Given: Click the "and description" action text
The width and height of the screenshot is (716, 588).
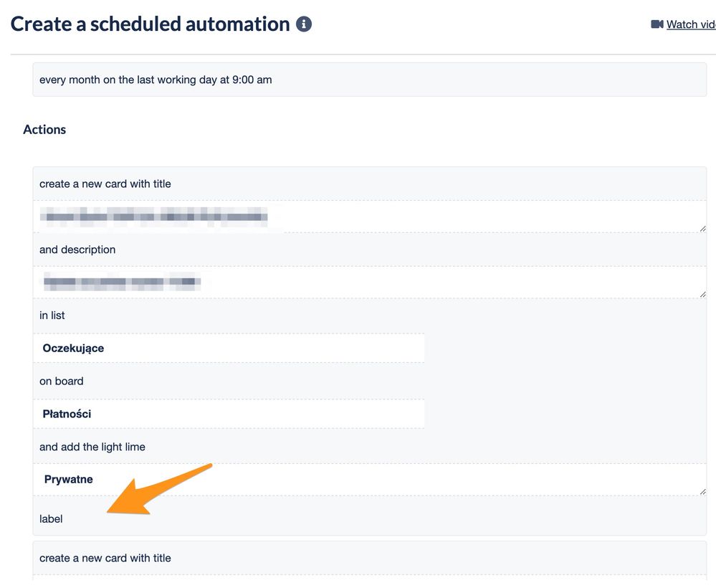Looking at the screenshot, I should point(77,250).
